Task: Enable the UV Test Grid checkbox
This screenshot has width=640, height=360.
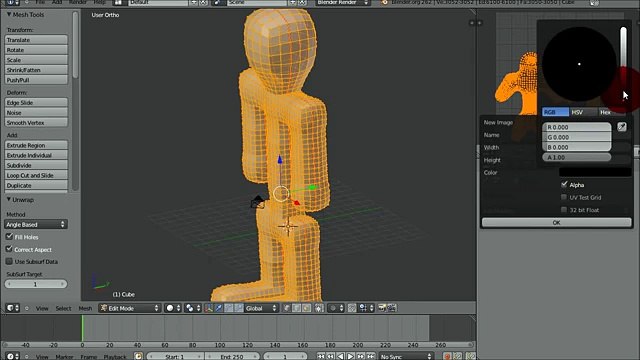Action: pos(564,197)
